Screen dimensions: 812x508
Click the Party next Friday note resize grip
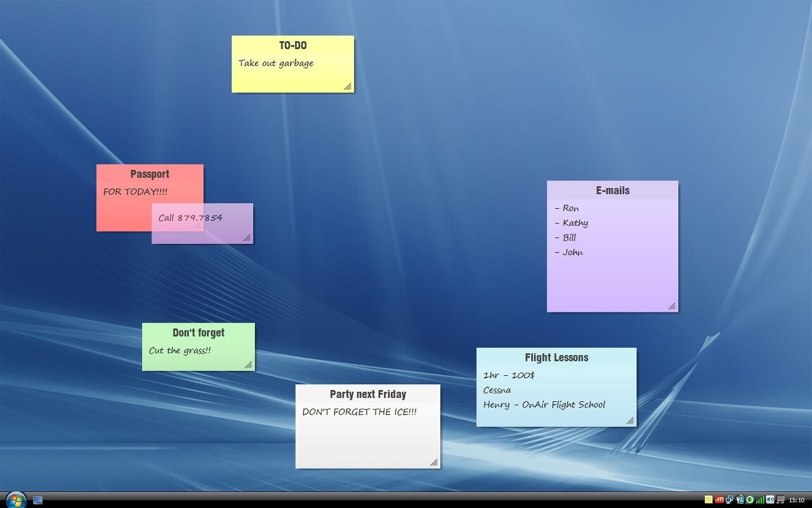(435, 462)
